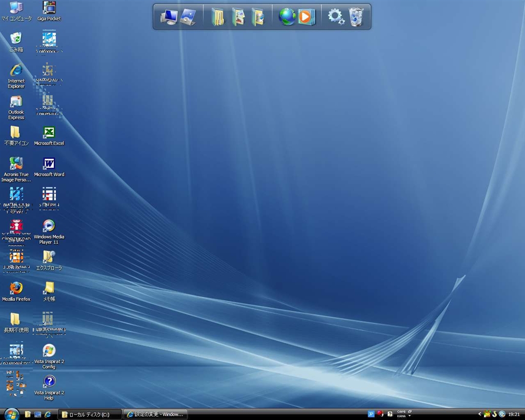
Task: Launch Microsoft Excel desktop shortcut
Action: [x=49, y=136]
